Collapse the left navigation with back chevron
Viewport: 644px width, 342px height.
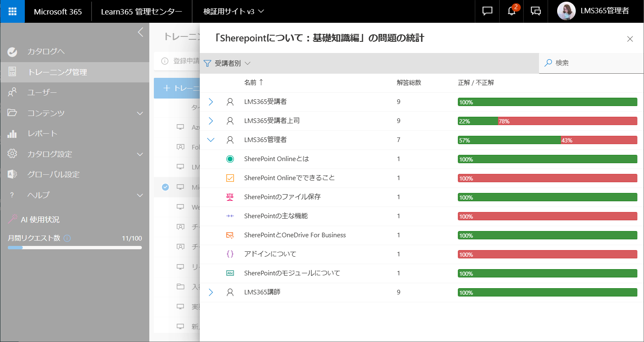(141, 32)
